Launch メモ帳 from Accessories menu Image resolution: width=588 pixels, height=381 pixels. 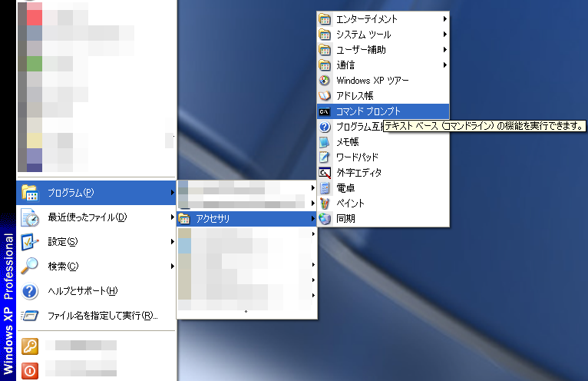pyautogui.click(x=383, y=142)
